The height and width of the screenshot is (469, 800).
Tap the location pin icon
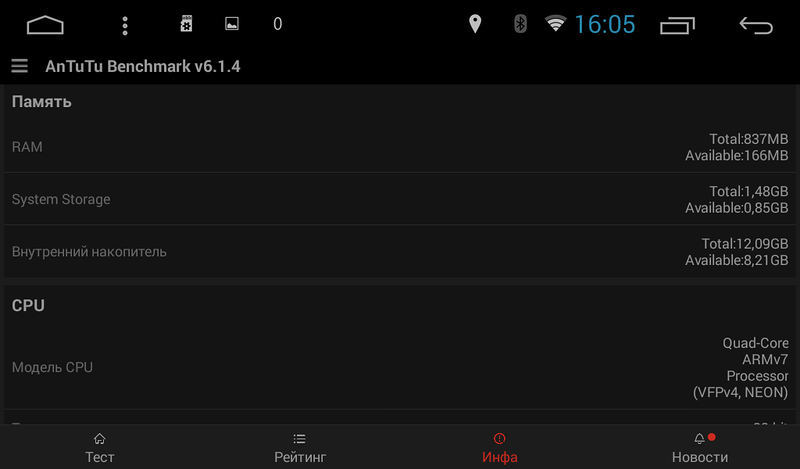click(x=475, y=24)
